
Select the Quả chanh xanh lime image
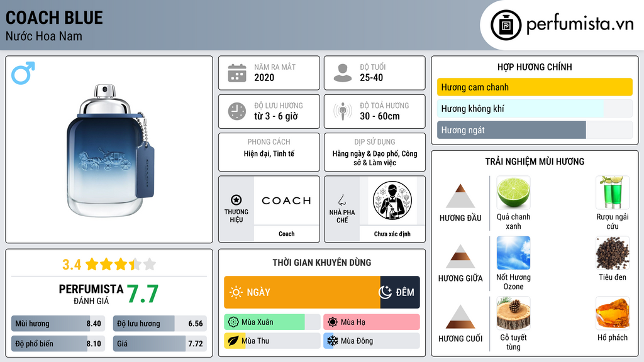[x=513, y=192]
